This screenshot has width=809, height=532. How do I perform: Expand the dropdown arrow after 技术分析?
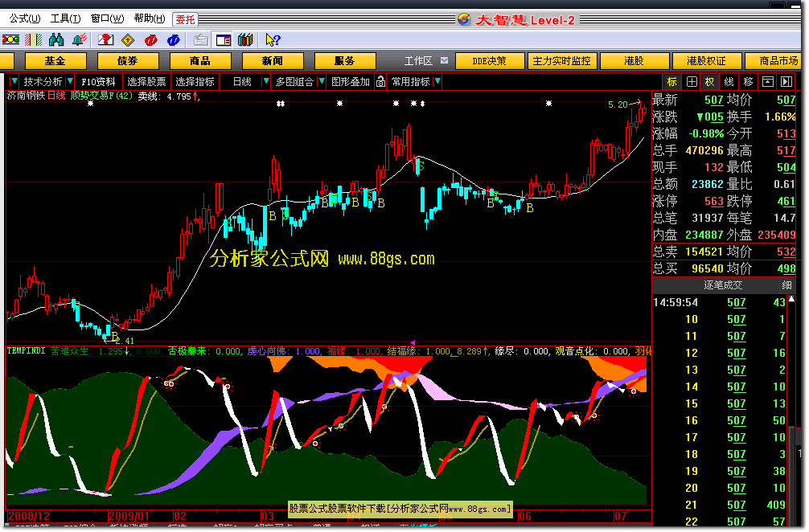[70, 81]
